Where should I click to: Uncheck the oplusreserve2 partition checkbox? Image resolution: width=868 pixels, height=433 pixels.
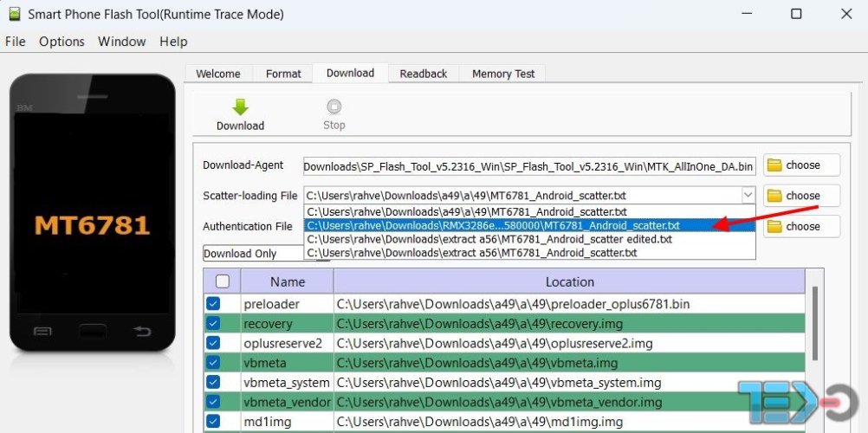[x=212, y=343]
